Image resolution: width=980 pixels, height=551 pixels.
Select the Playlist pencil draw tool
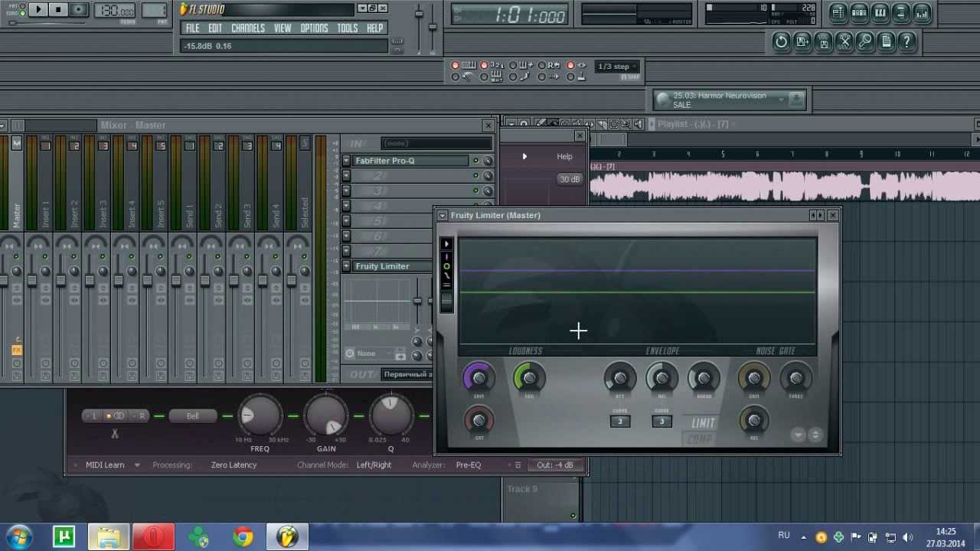point(541,124)
